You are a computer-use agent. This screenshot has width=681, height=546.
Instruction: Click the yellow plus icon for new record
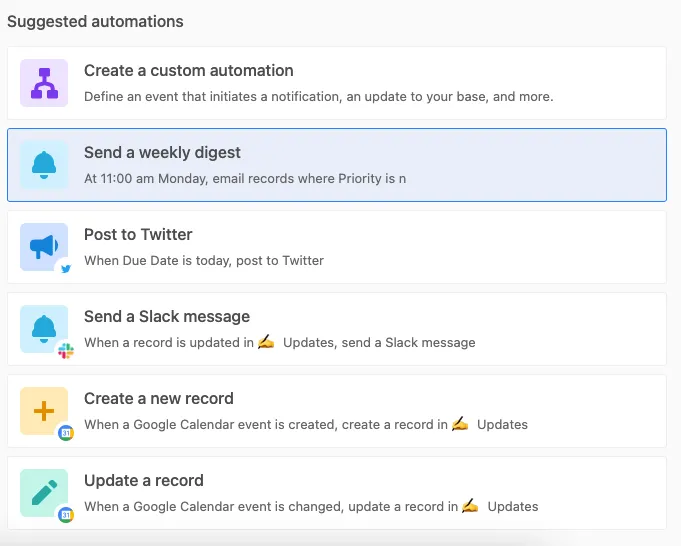coord(44,411)
